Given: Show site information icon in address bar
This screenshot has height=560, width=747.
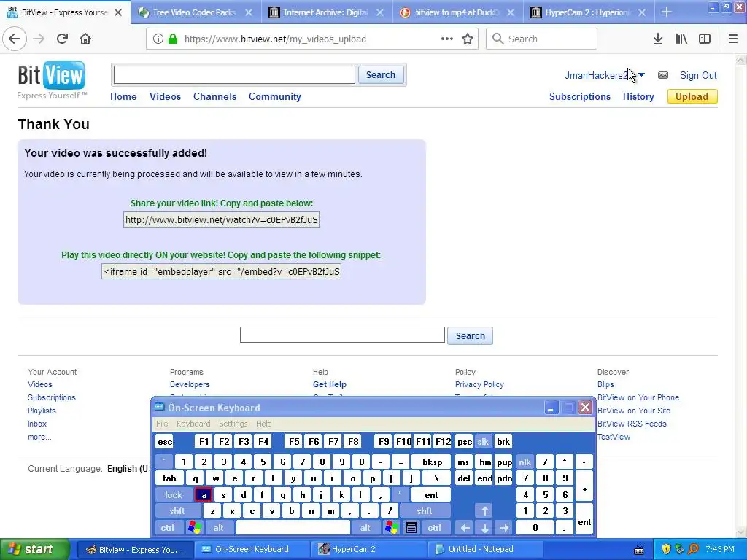Looking at the screenshot, I should [158, 39].
